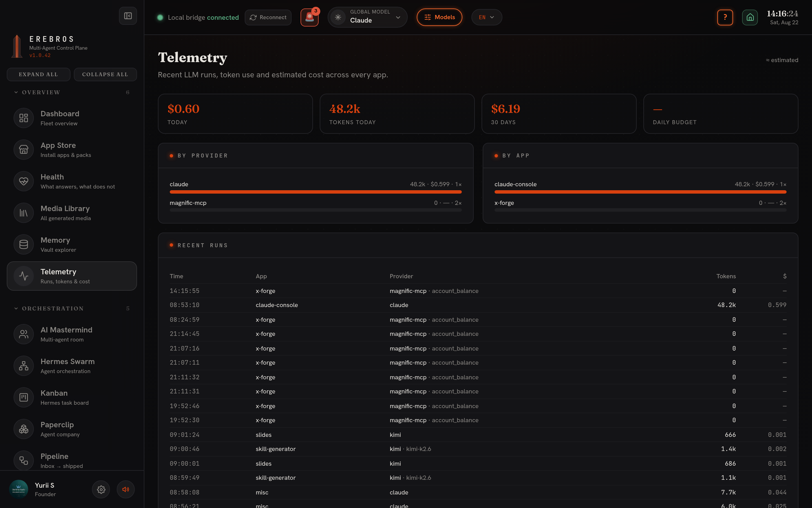The image size is (812, 508).
Task: Open the Memory Vault explorer item
Action: coord(72,244)
